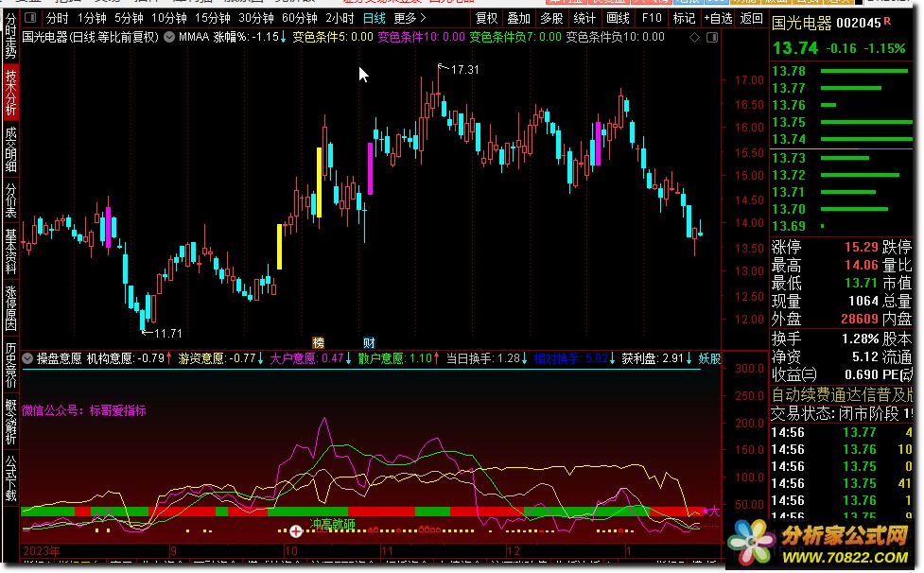Toggle the panel icon right of diamond
924x573 pixels.
point(712,38)
